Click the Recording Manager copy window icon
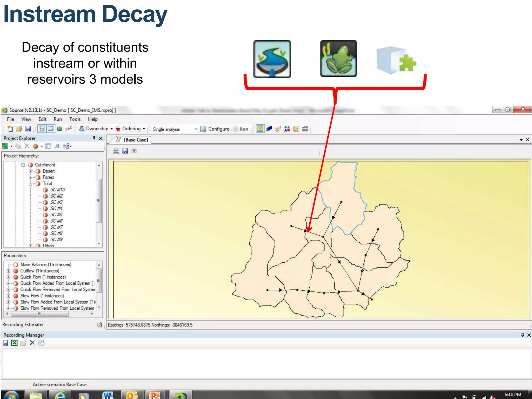 (41, 343)
